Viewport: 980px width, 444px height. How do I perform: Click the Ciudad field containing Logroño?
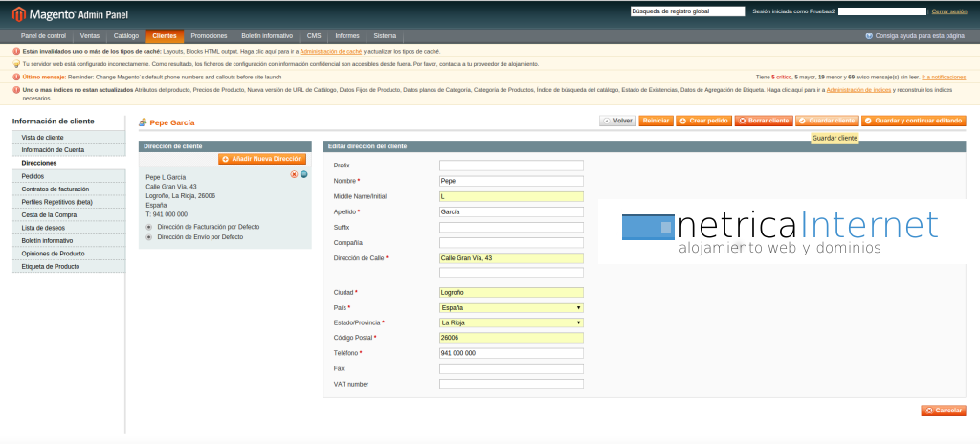point(511,292)
